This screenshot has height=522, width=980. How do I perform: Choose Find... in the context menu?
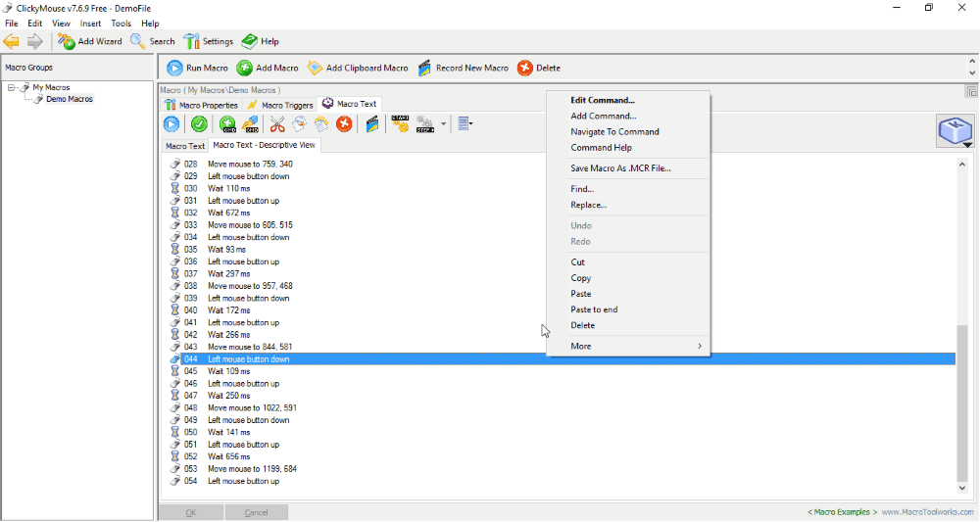[628, 189]
